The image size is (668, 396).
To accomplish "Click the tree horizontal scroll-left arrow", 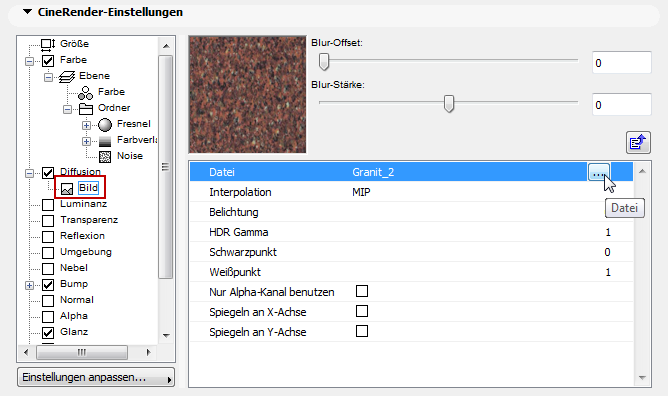I will pyautogui.click(x=26, y=352).
